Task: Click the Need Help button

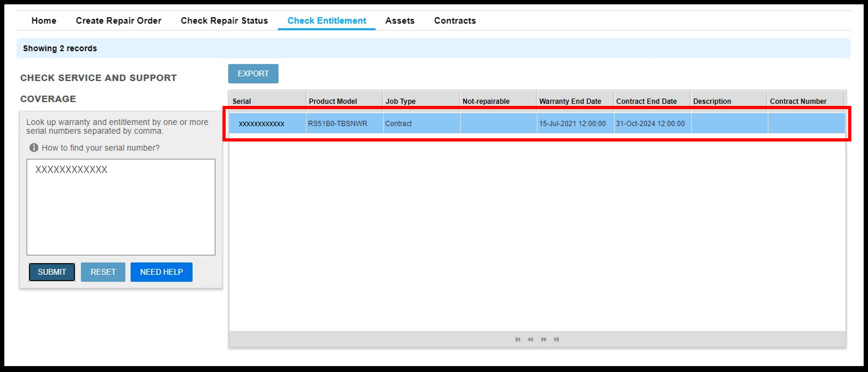Action: click(x=161, y=272)
